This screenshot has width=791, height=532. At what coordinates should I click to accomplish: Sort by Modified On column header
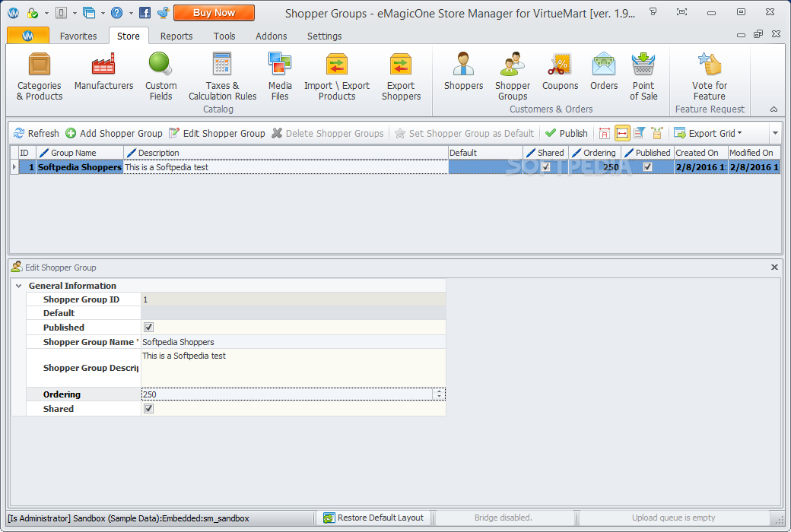754,153
